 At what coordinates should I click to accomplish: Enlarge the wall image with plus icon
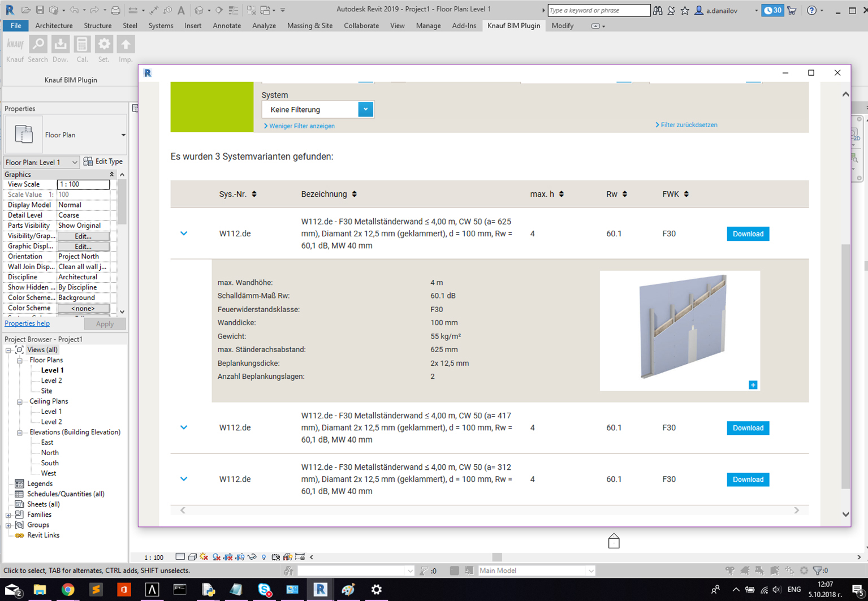(x=753, y=385)
